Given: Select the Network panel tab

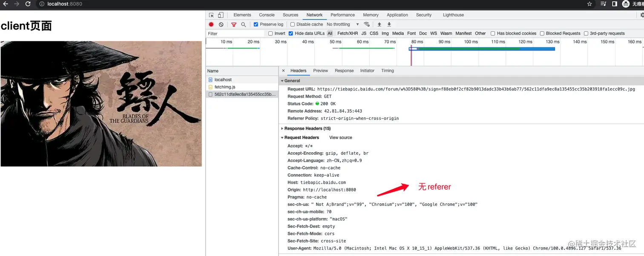Looking at the screenshot, I should (x=314, y=15).
